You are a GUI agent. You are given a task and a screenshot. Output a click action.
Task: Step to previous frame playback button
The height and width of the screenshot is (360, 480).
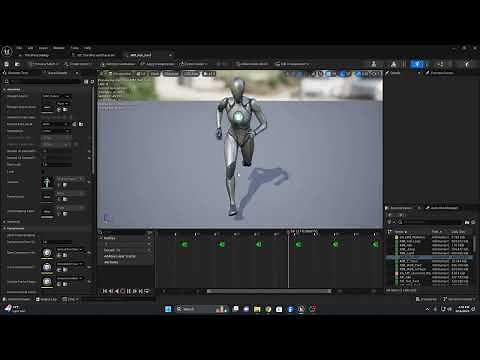pyautogui.click(x=111, y=291)
